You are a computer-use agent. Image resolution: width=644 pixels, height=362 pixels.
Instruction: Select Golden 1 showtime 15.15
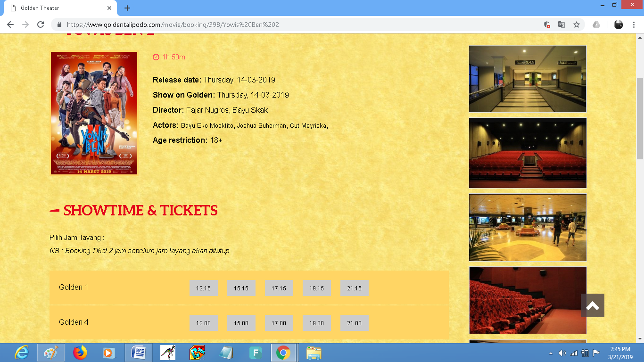241,288
